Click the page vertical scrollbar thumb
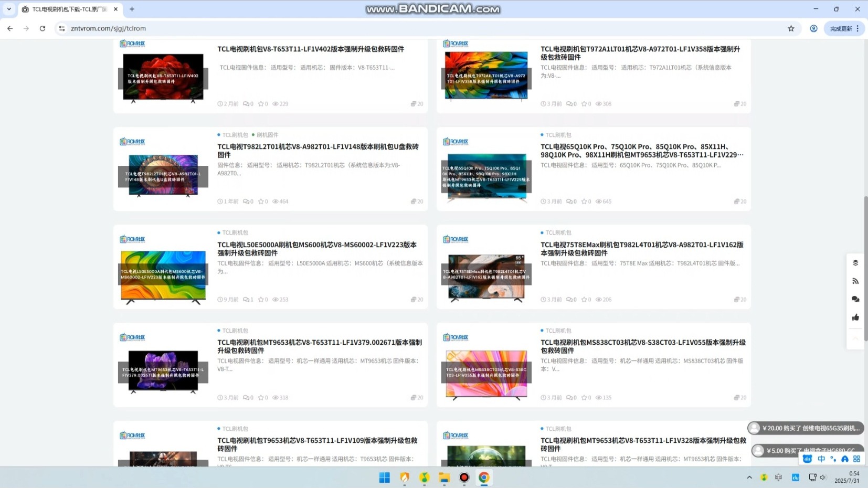868x488 pixels. (x=866, y=269)
